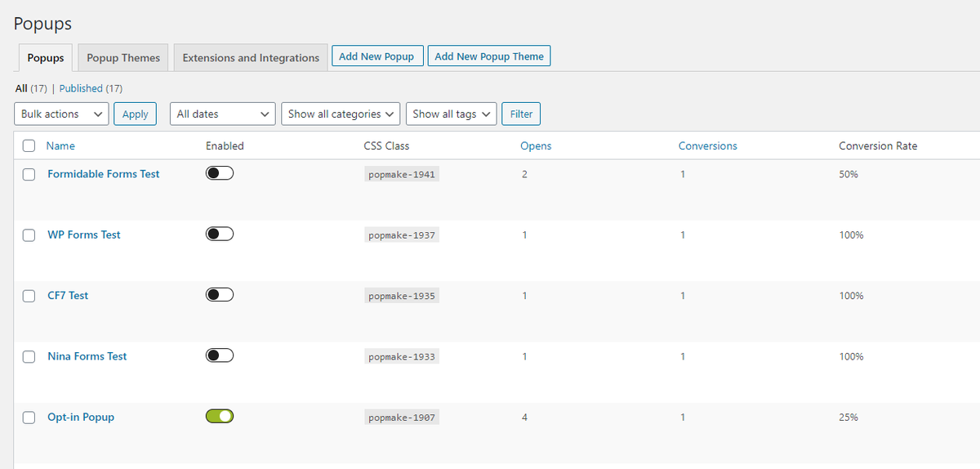Open the Opt-in Popup entry
Screen dimensions: 980x469
click(x=81, y=418)
